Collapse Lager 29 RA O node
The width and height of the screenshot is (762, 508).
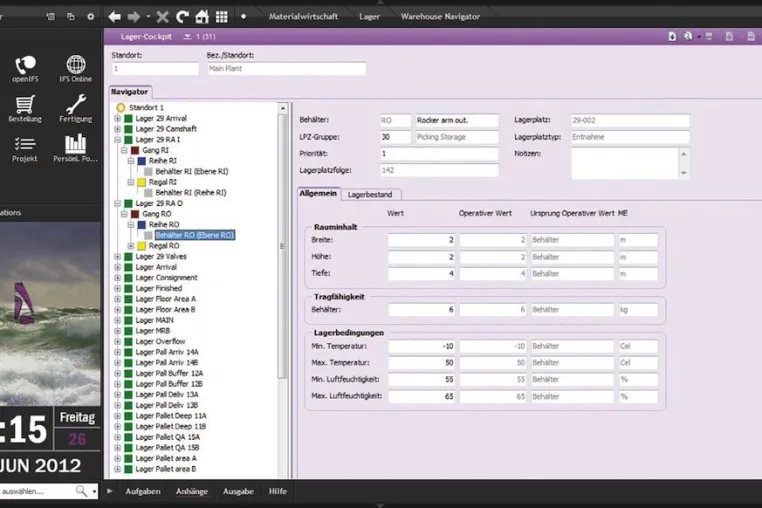(117, 203)
